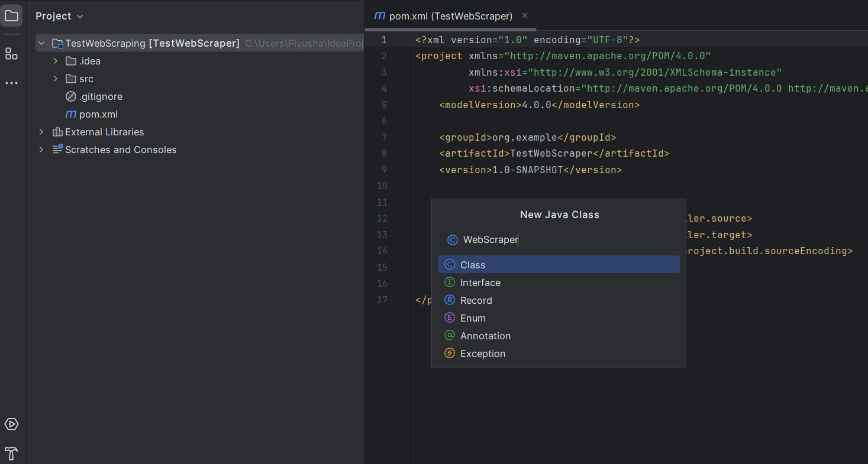The image size is (868, 464).
Task: Select the TestWebScraping [TestWebScraper] root
Action: pyautogui.click(x=199, y=43)
